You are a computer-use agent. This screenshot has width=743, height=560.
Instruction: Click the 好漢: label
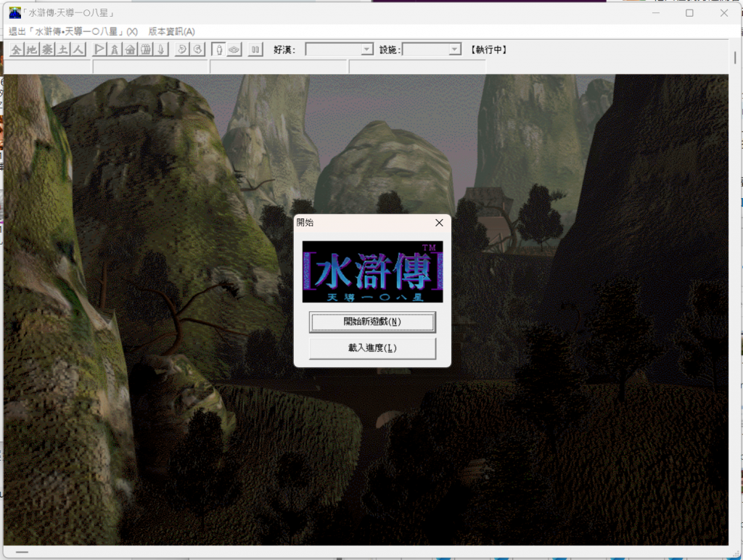284,49
